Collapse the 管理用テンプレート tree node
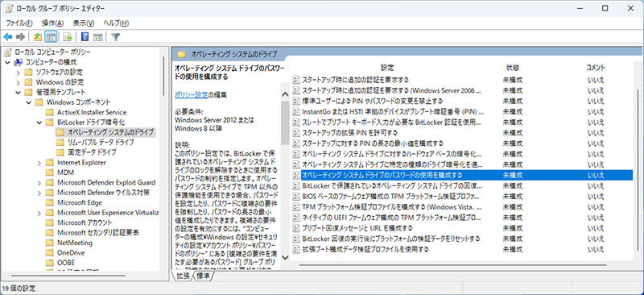The height and width of the screenshot is (295, 644). (18, 92)
